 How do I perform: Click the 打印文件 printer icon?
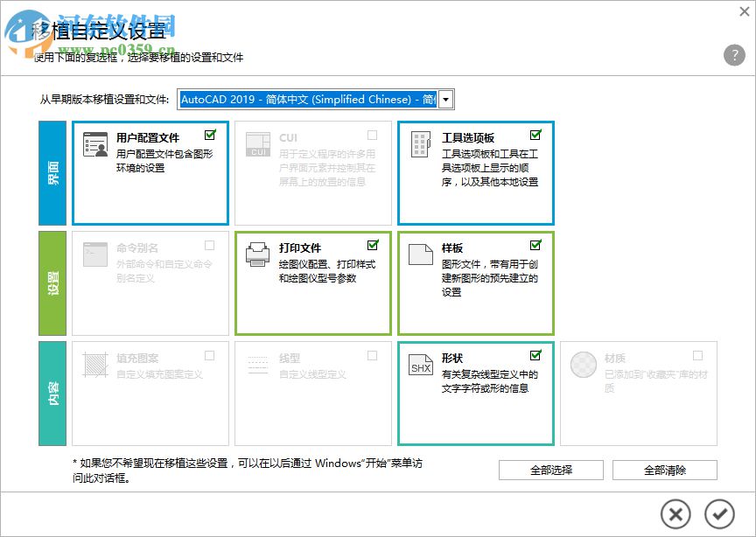257,253
